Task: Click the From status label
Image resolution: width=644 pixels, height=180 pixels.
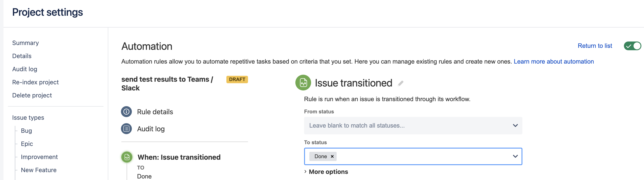Action: tap(319, 111)
